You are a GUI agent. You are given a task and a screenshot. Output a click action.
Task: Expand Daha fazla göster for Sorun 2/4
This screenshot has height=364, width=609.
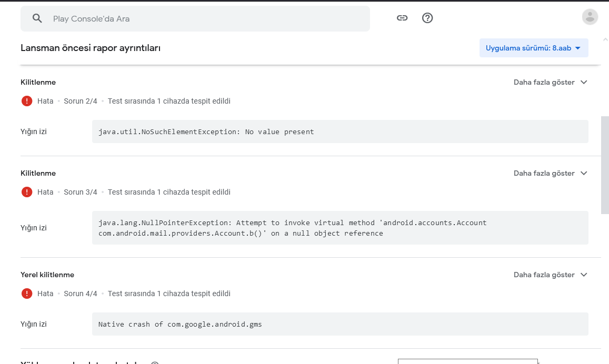tap(551, 82)
